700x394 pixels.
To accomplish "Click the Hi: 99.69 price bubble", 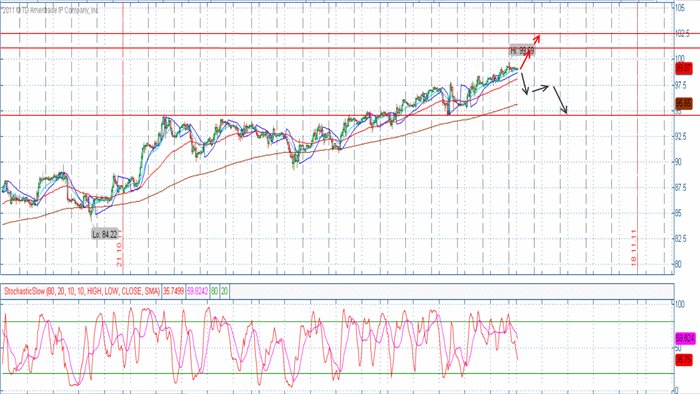I will click(522, 50).
